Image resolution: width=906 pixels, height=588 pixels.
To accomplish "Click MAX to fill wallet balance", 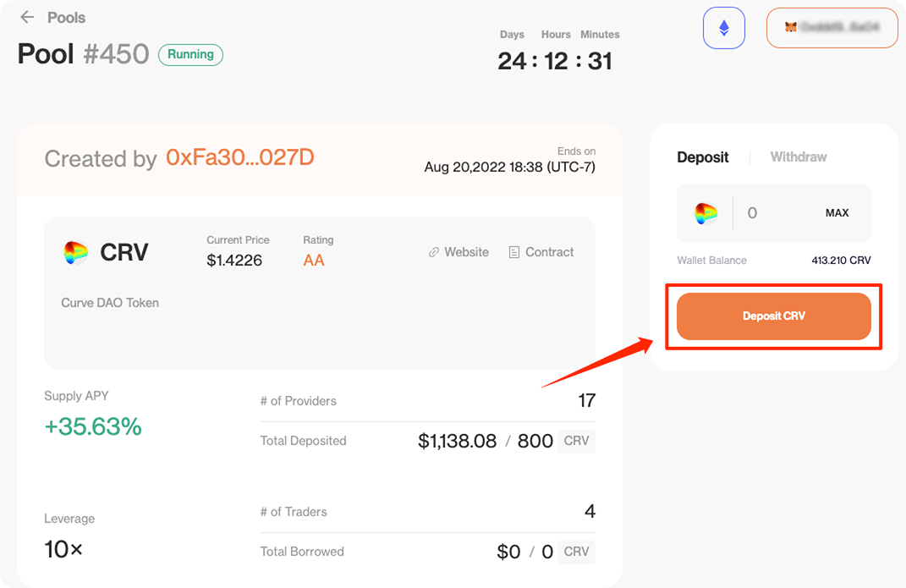I will coord(837,213).
